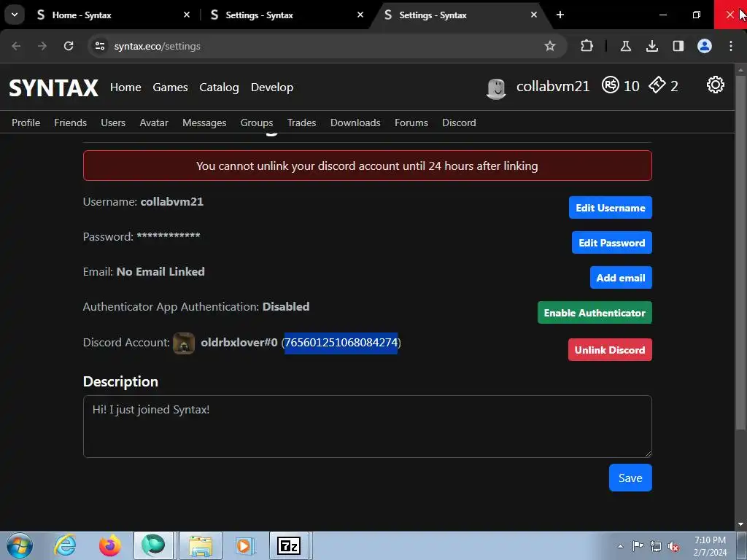Image resolution: width=747 pixels, height=560 pixels.
Task: Open the Discord link in sub-navigation
Action: click(459, 122)
